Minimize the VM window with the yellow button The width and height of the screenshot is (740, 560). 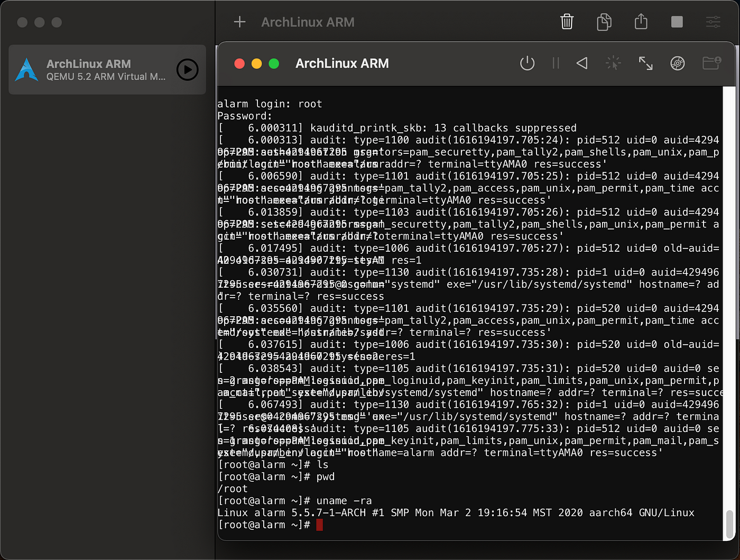coord(256,63)
